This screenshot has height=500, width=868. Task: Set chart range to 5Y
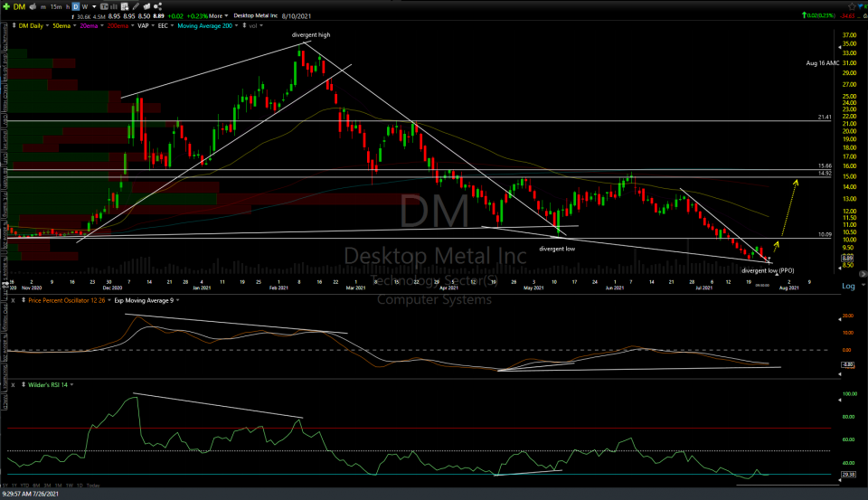tap(5, 486)
